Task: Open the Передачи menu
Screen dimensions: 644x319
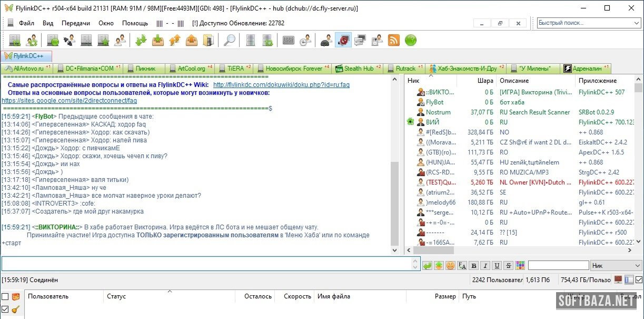Action: (76, 23)
